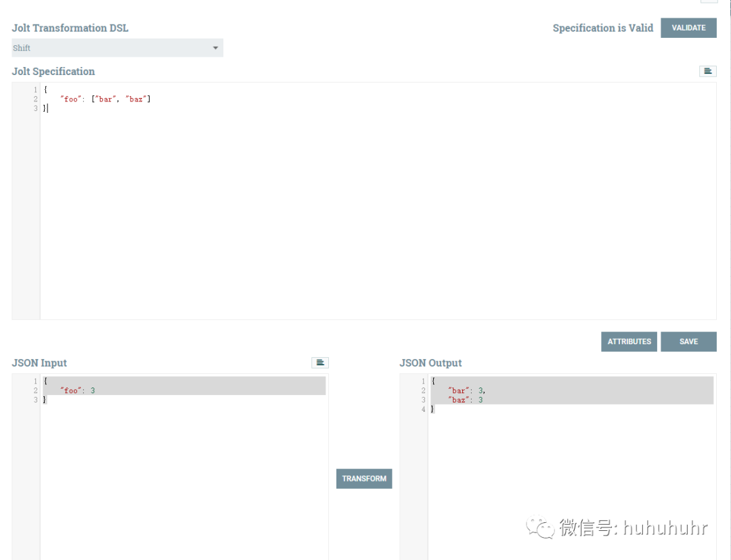Open the Jolt Transformation DSL dropdown
This screenshot has height=560, width=731.
118,48
